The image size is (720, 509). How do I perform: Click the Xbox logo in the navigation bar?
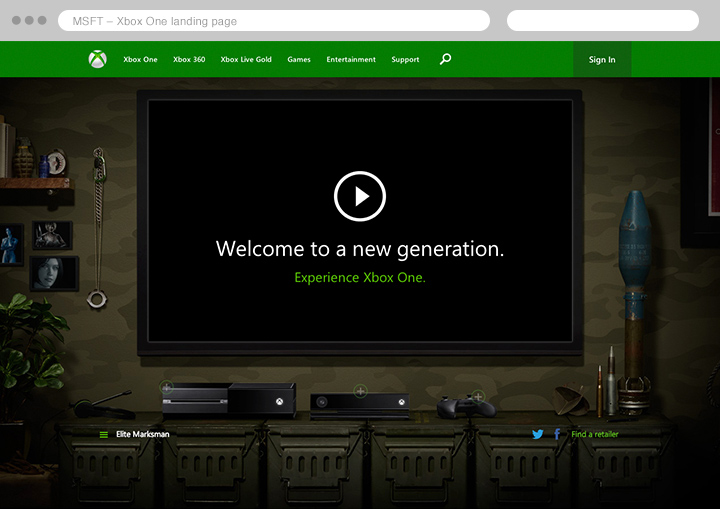point(97,59)
